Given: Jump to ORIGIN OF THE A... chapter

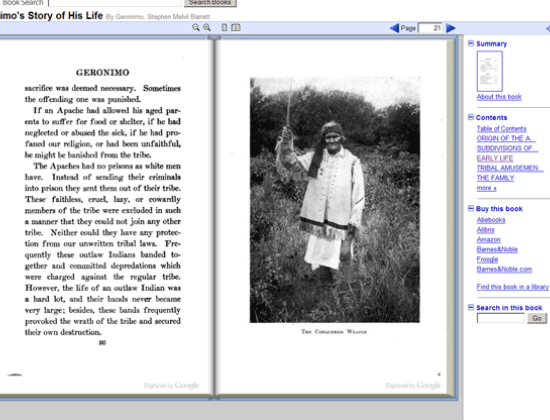Looking at the screenshot, I should point(505,138).
